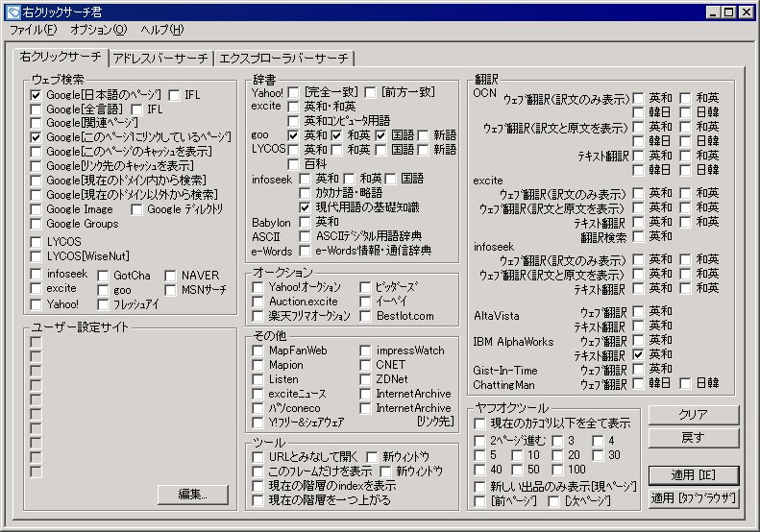Uncheck Google[日本語のページ] checkbox
The image size is (760, 532).
[36, 95]
